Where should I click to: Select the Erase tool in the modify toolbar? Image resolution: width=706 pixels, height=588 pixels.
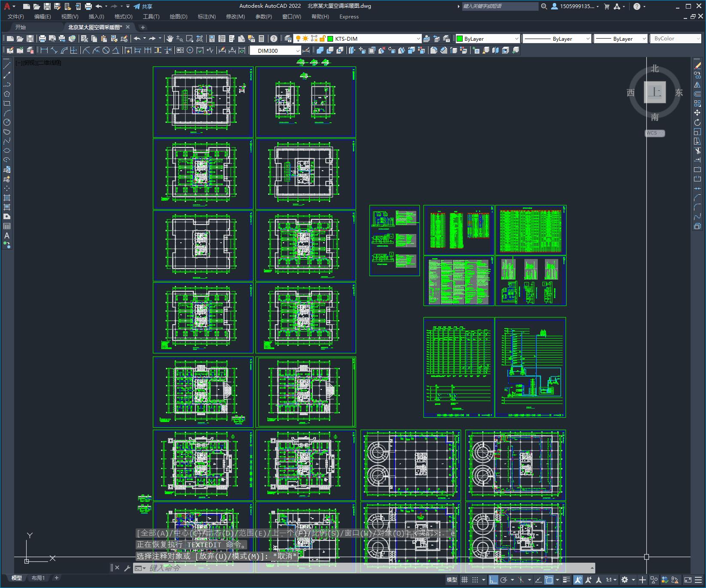click(x=697, y=66)
